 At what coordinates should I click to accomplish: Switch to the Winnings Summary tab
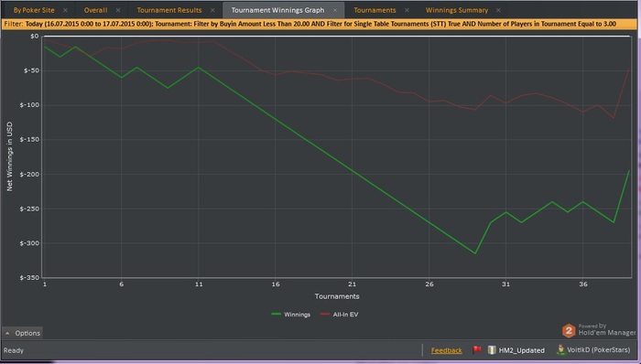tap(457, 10)
